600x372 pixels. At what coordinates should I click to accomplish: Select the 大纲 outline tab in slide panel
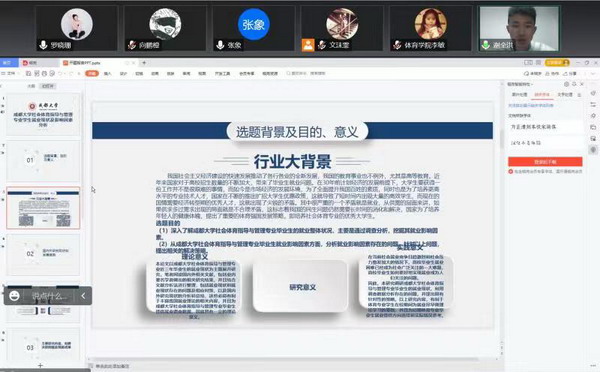coord(31,86)
